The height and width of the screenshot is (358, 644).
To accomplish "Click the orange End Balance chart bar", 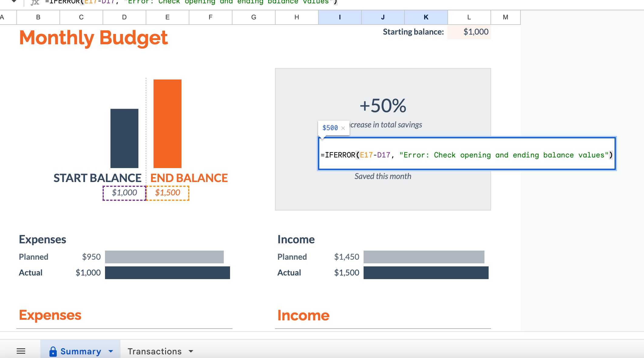I will [x=167, y=123].
